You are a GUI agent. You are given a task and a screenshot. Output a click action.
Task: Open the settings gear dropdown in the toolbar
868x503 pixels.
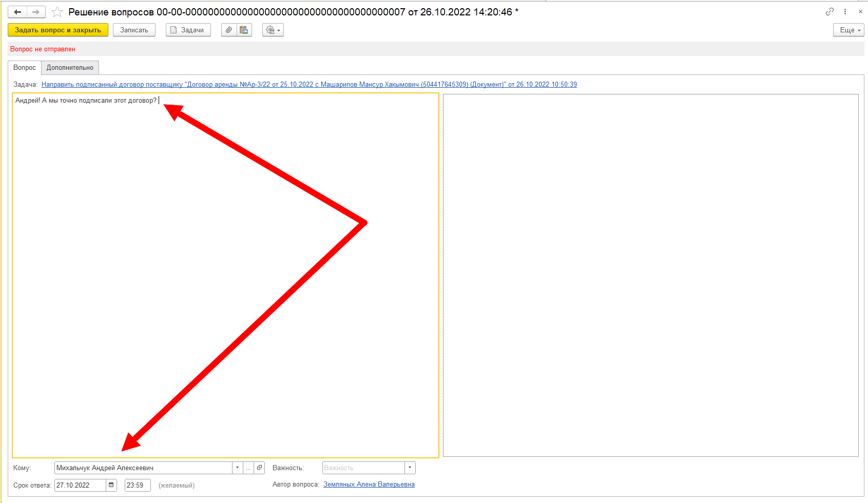click(273, 30)
